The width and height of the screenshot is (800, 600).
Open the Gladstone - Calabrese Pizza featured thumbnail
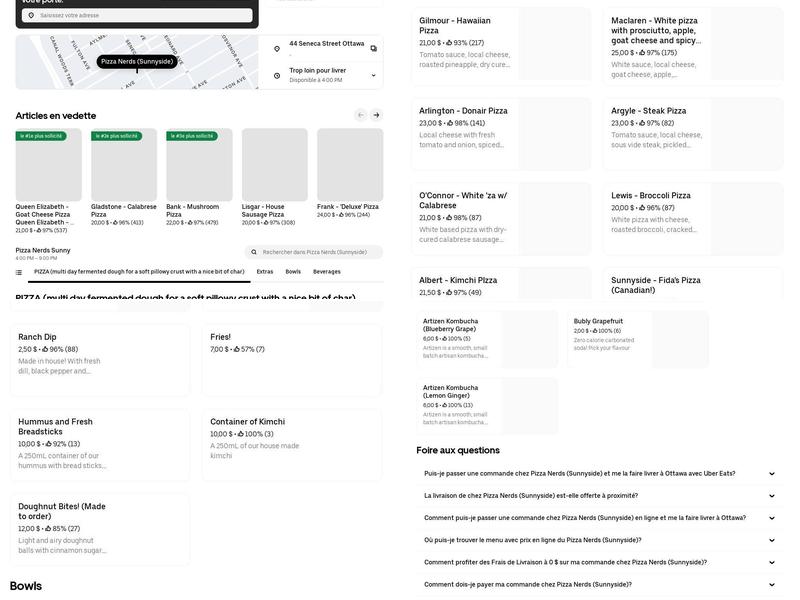[124, 165]
